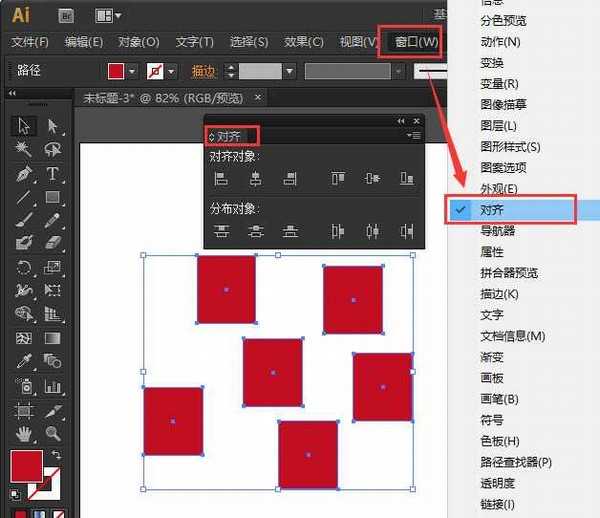Image resolution: width=600 pixels, height=518 pixels.
Task: Open the 文字(T) menu
Action: (194, 41)
